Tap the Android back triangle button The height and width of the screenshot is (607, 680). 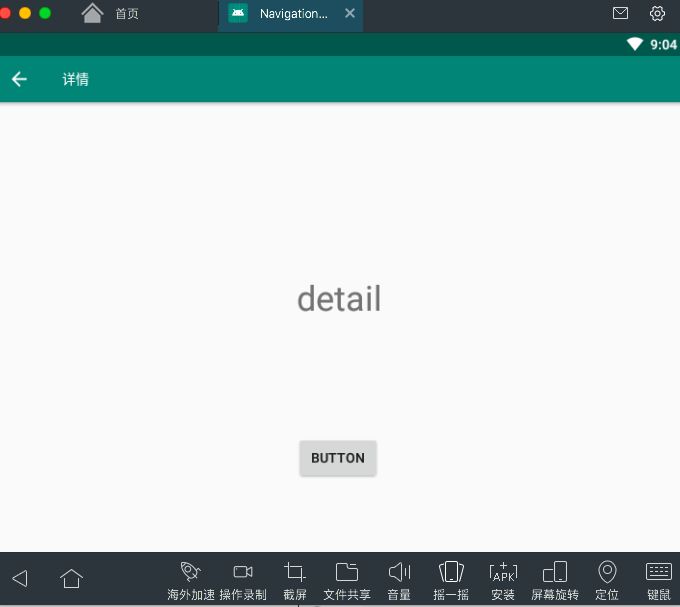click(20, 578)
